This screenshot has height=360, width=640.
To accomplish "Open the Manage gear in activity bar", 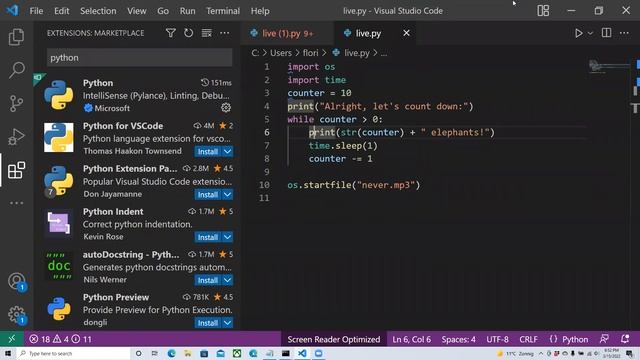I will (x=17, y=315).
